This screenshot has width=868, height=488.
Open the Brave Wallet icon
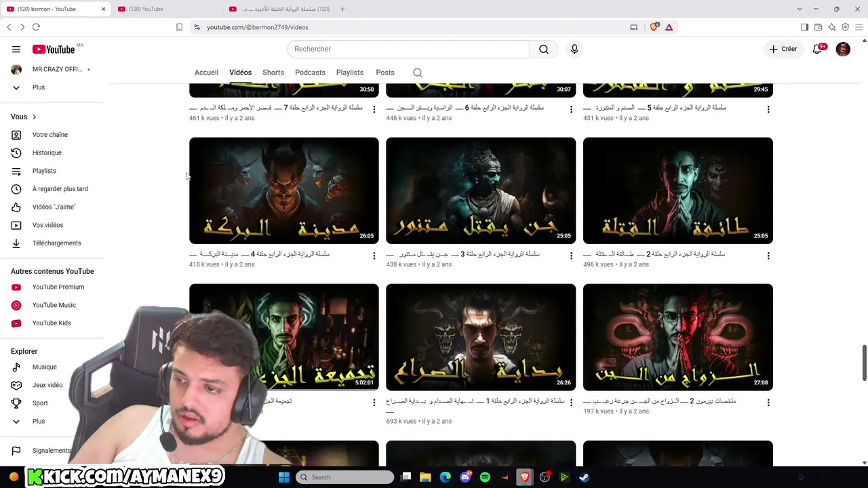(818, 27)
